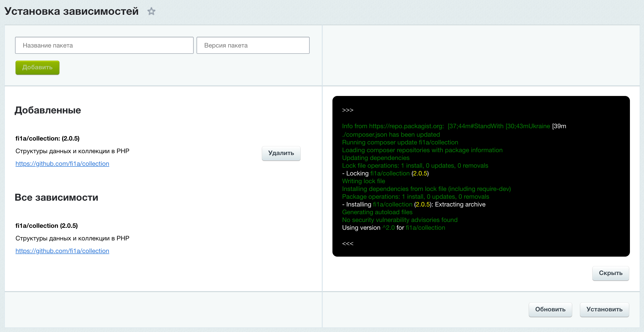Click the '>>>' marker at console top
The height and width of the screenshot is (332, 644).
coord(347,110)
